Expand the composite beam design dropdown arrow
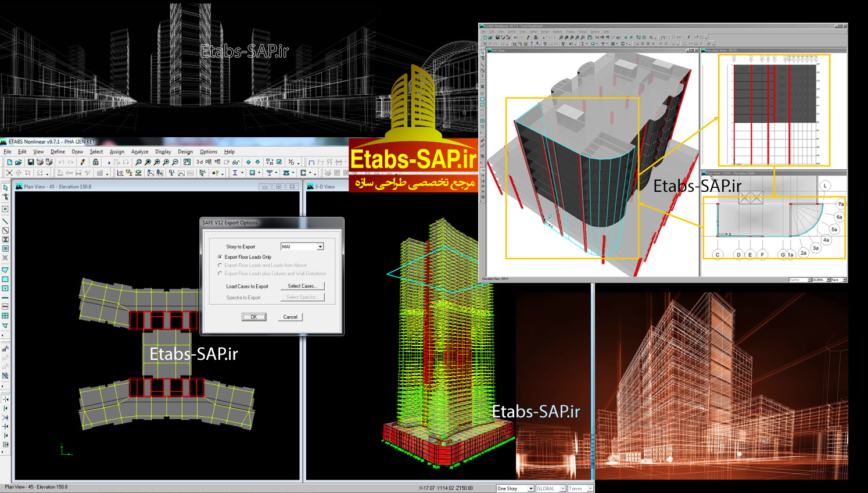This screenshot has width=868, height=493. 276,173
